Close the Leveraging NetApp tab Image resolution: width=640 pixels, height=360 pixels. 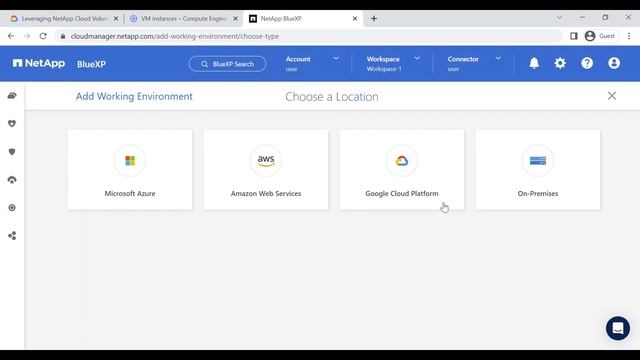click(116, 19)
